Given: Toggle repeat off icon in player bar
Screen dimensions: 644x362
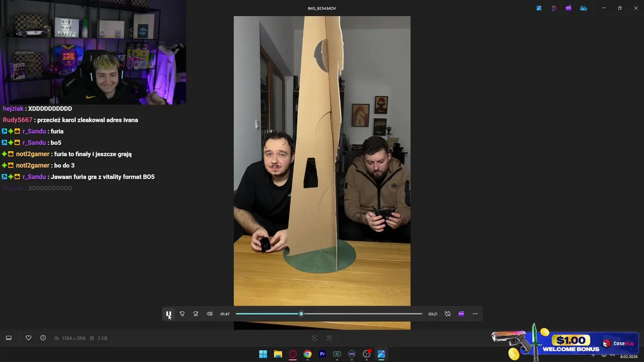Looking at the screenshot, I should (448, 314).
